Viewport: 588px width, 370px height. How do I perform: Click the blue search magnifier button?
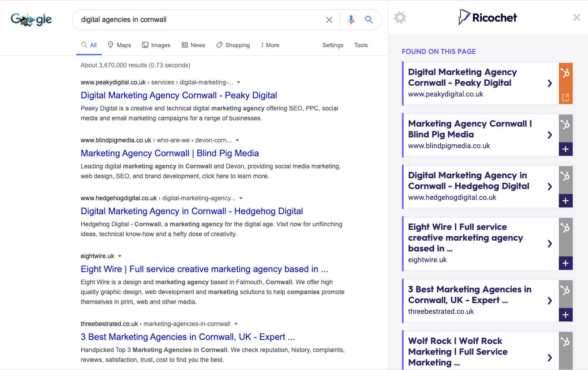[369, 20]
